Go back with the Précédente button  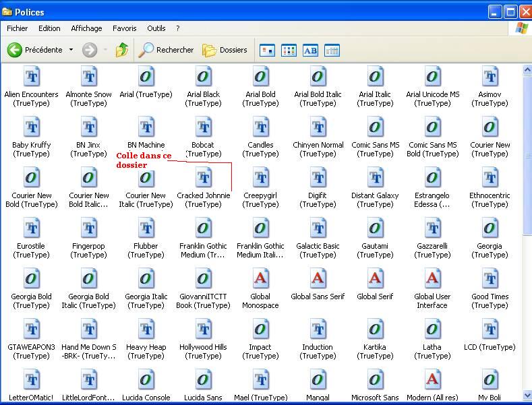pyautogui.click(x=35, y=50)
